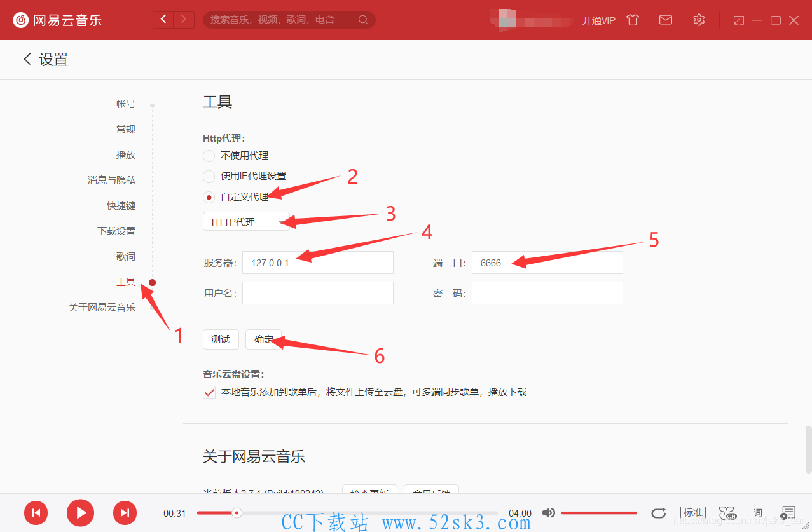Click the 关于网易云音乐 section heading
Image resolution: width=812 pixels, height=532 pixels.
point(254,456)
